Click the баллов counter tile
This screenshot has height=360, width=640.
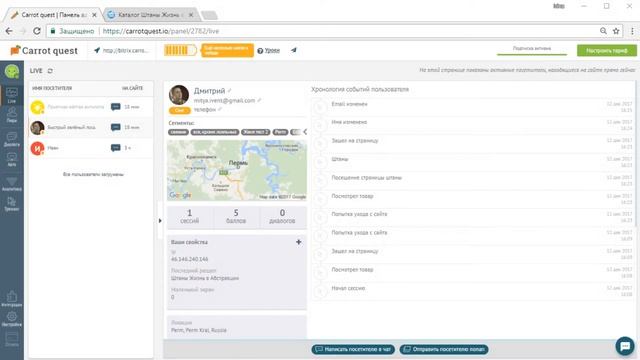point(236,216)
